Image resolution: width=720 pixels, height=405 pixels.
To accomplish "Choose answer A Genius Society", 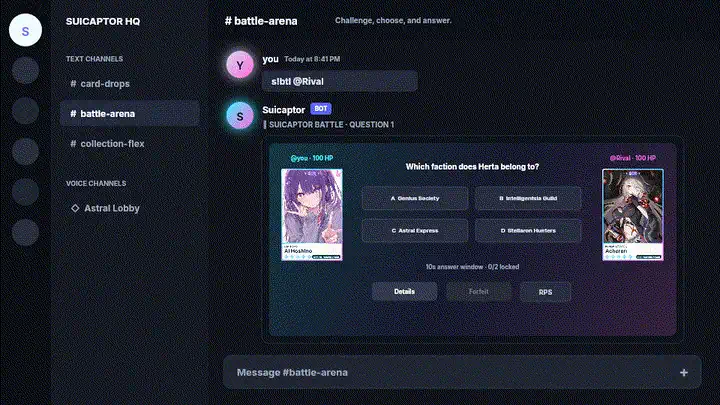I will coord(415,198).
